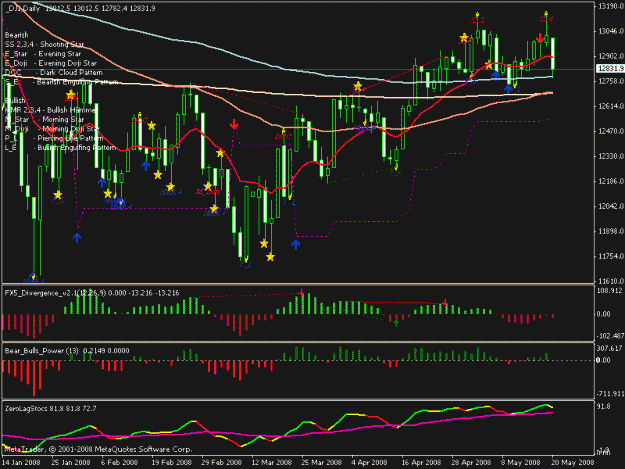Click 'Bear_Bulls_Power (13)' indicator label
This screenshot has width=625, height=469.
41,351
